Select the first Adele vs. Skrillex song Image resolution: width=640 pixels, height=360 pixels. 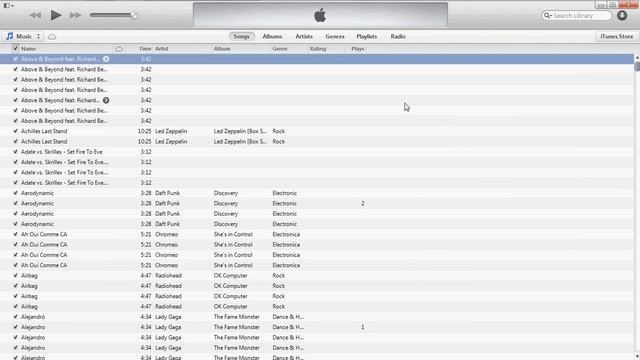(317, 151)
